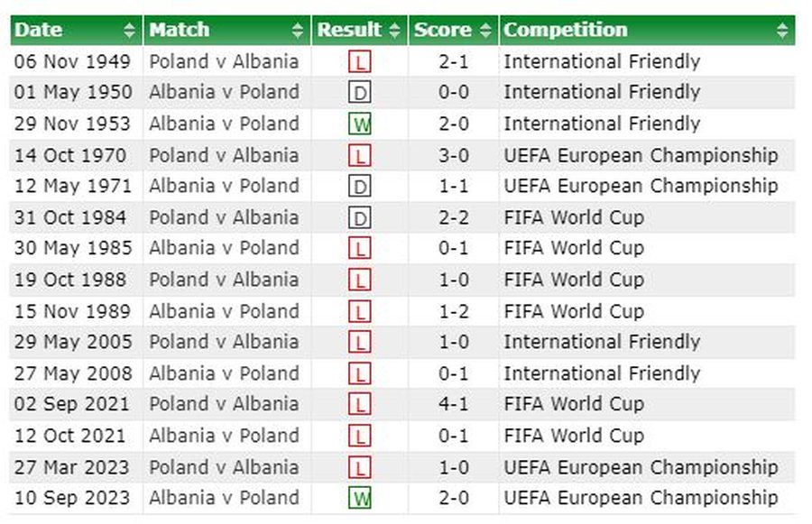Click the D result icon for 12 May 1971

[x=360, y=187]
